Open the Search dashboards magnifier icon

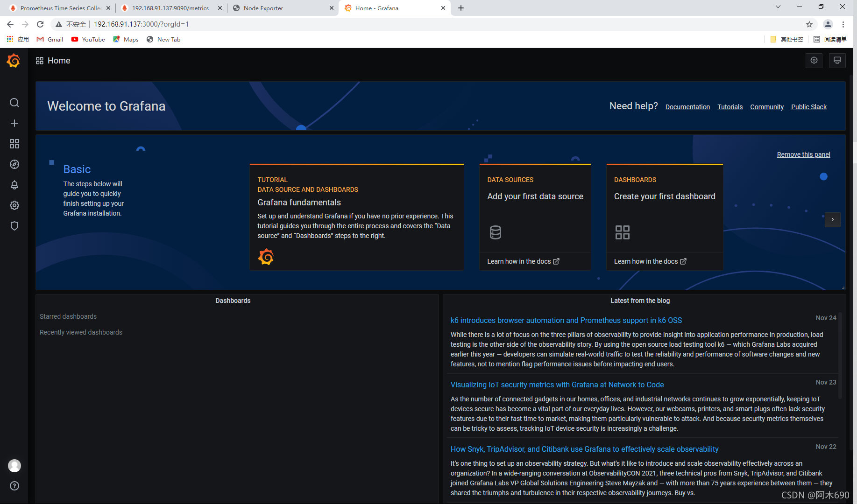(14, 103)
